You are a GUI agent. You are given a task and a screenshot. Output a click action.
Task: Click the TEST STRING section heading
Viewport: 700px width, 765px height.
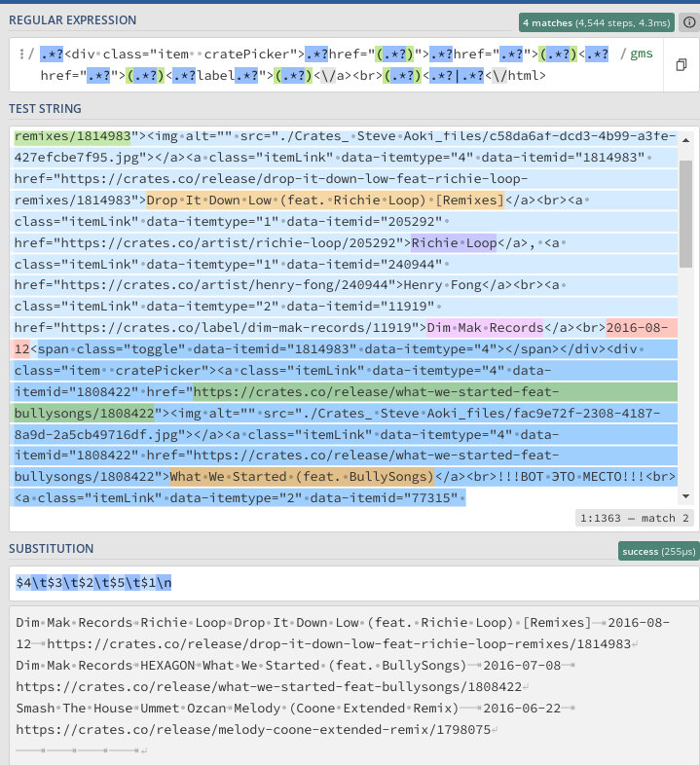click(x=45, y=108)
